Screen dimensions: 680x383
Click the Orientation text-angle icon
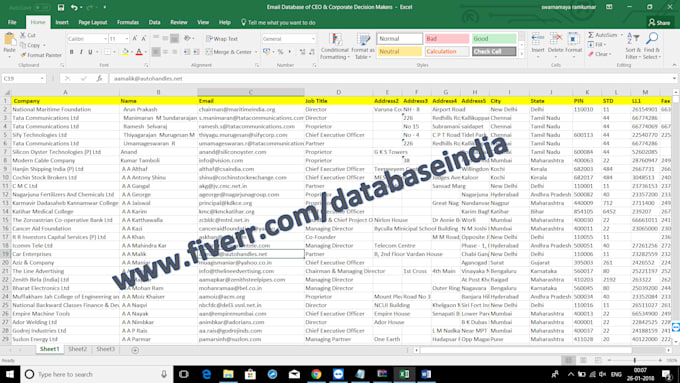point(187,39)
